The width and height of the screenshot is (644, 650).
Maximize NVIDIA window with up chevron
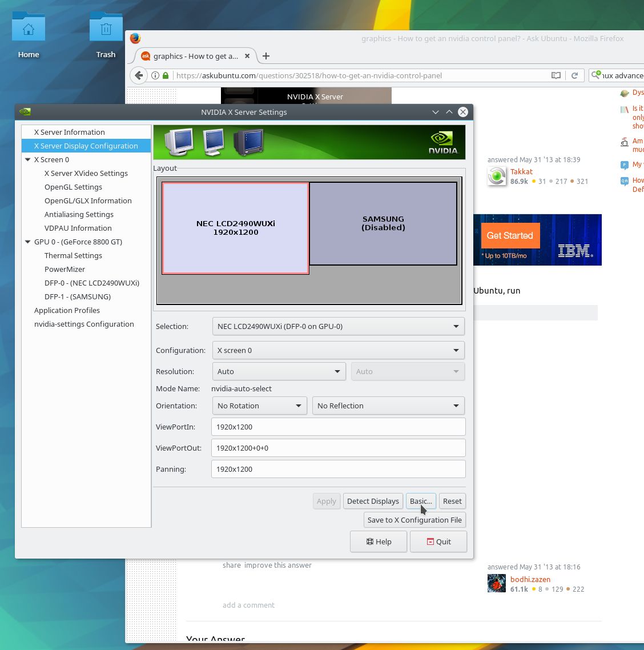click(x=449, y=112)
